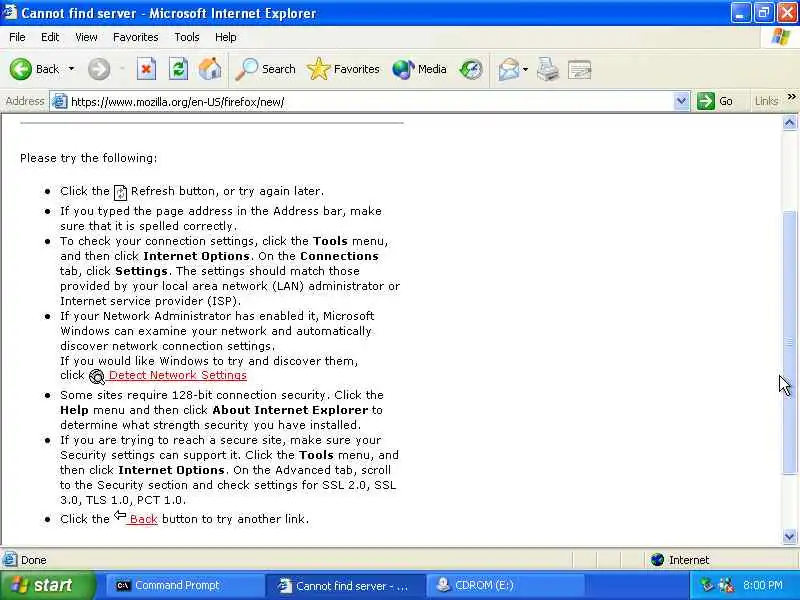This screenshot has height=600, width=800.
Task: Click the Internet zone status indicator
Action: (x=680, y=560)
